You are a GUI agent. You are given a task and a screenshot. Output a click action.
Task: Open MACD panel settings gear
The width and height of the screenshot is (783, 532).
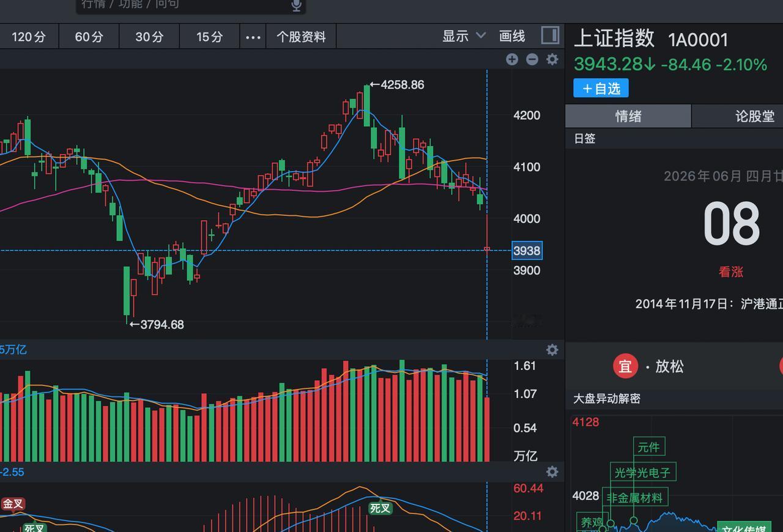coord(552,472)
